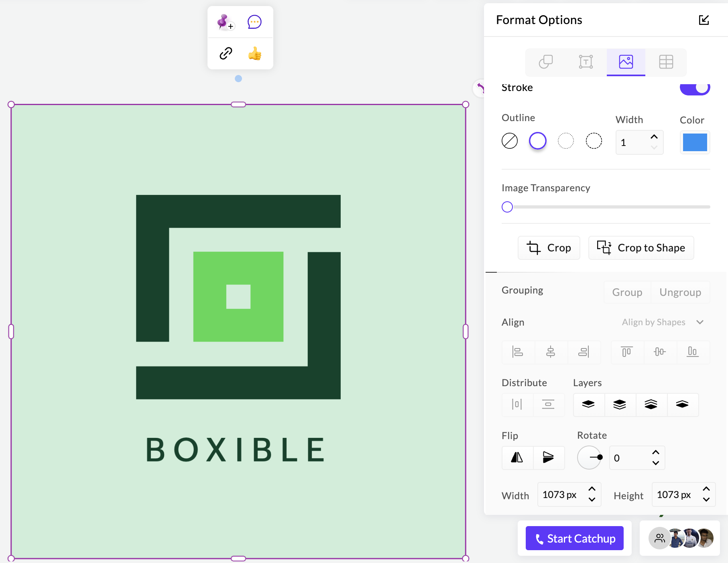The width and height of the screenshot is (728, 563).
Task: Add a pin with the pushpin icon
Action: pos(225,22)
